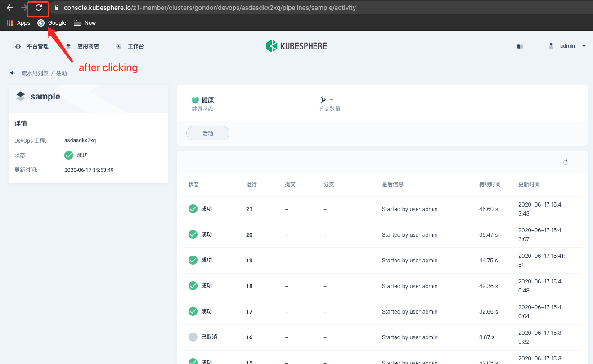Click the admin user avatar icon
This screenshot has height=364, width=593.
(x=551, y=46)
